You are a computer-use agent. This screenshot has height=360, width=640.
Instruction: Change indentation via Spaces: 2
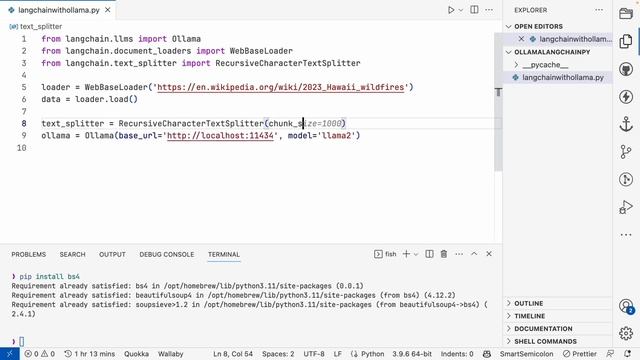coord(278,354)
